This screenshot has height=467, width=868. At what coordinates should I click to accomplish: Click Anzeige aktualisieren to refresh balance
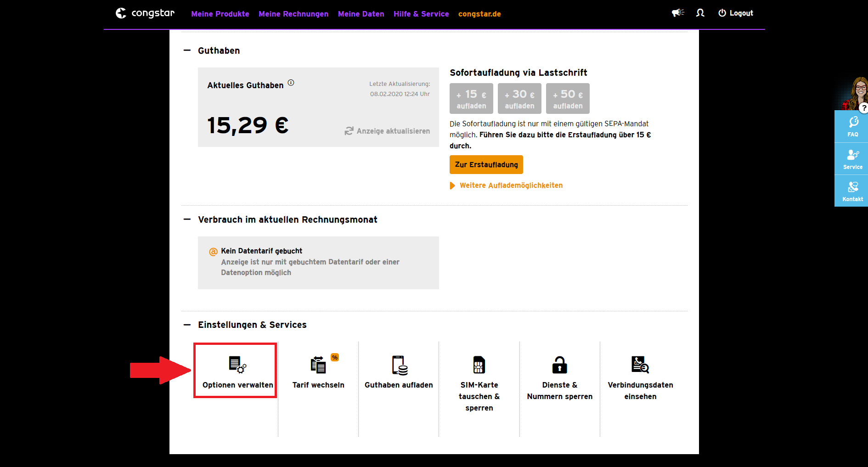388,131
